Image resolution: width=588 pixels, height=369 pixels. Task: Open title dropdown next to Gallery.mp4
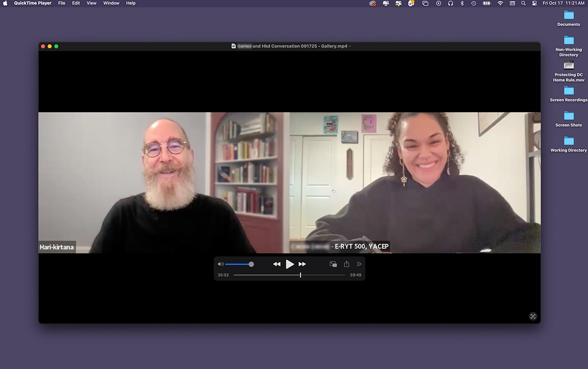(350, 46)
